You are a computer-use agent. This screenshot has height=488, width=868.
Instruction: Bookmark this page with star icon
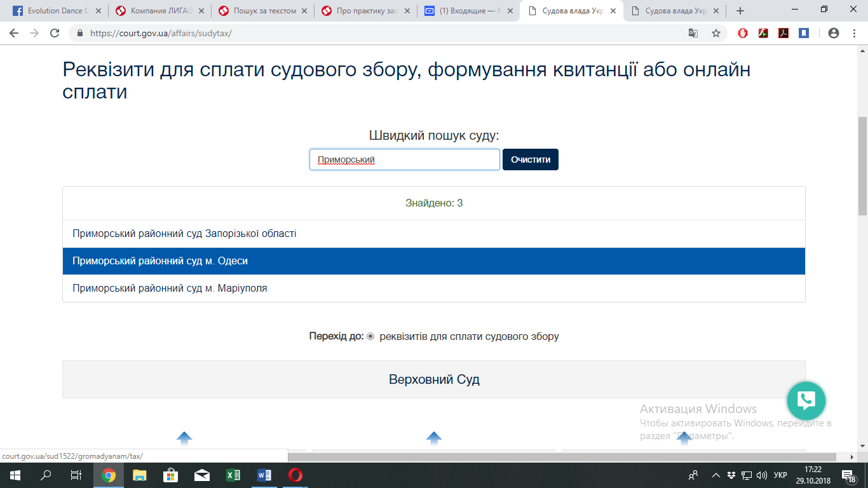pyautogui.click(x=716, y=33)
